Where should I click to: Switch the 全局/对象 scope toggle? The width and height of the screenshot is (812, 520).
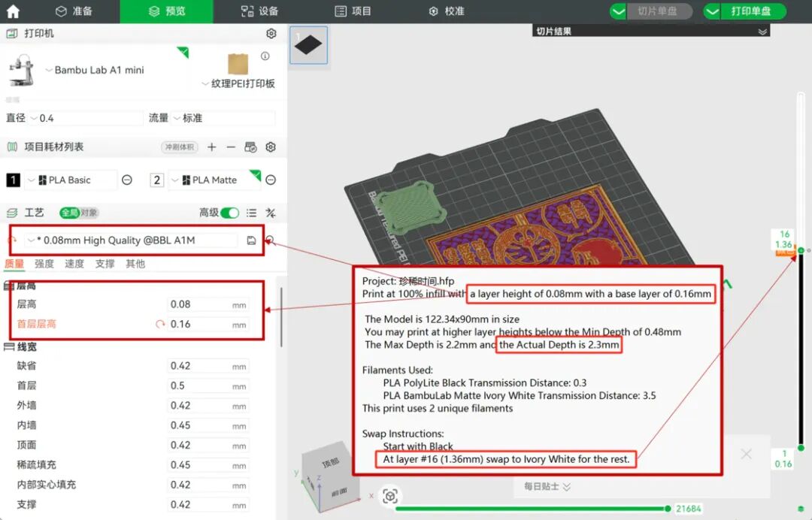[x=79, y=213]
